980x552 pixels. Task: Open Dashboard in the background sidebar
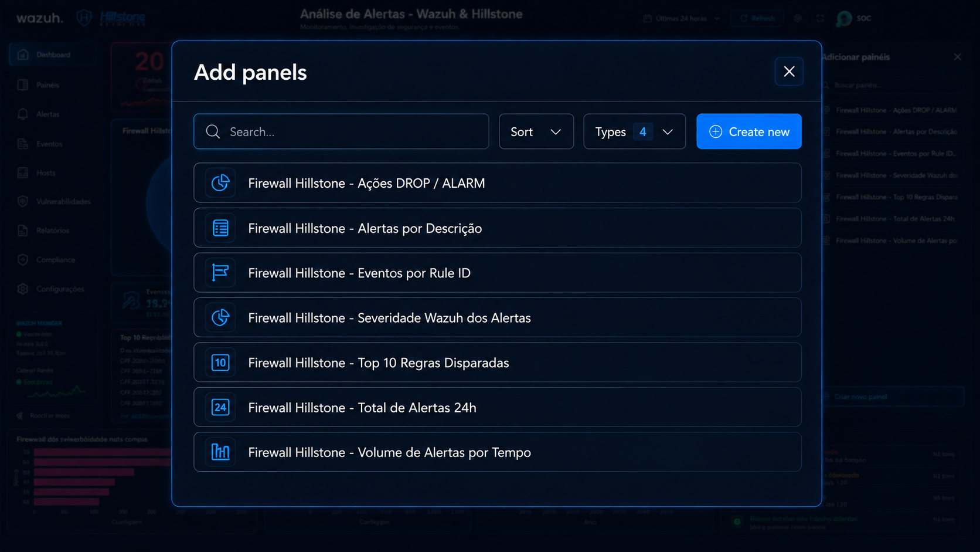(x=52, y=55)
